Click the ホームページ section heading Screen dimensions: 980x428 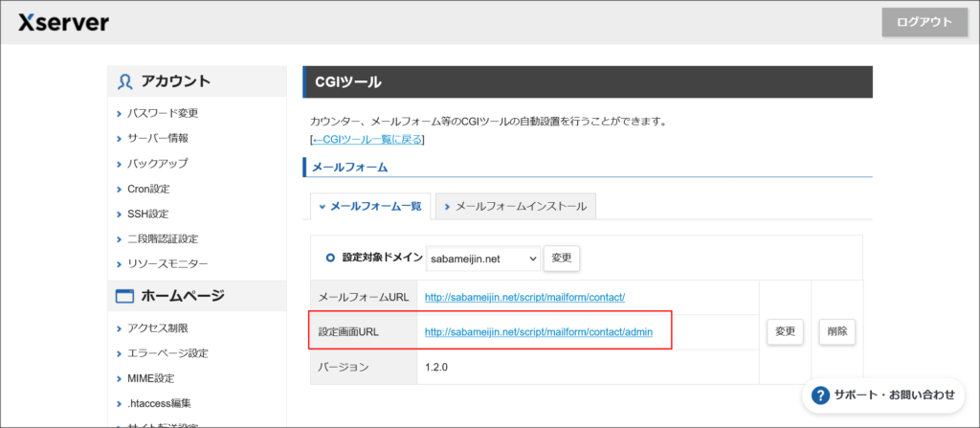183,296
